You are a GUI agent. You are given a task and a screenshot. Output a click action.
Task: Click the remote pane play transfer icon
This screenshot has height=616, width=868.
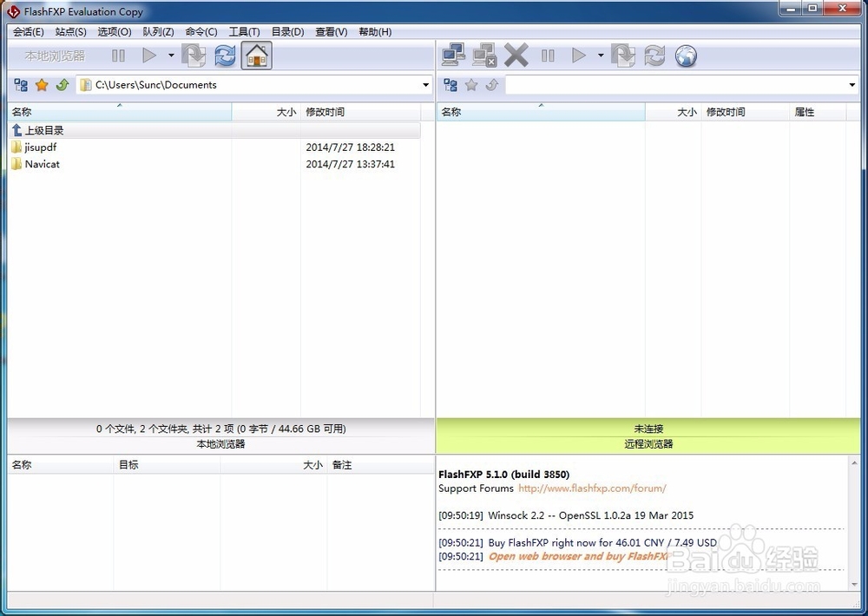pos(579,56)
